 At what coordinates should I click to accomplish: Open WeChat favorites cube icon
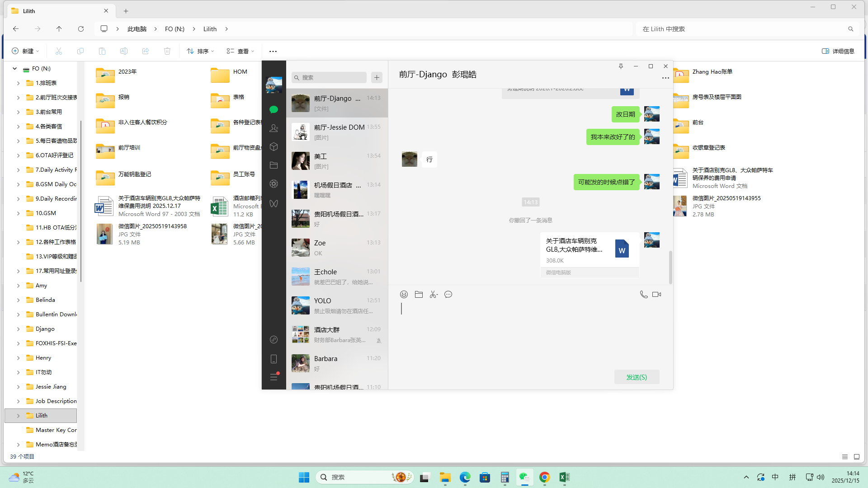pos(274,147)
